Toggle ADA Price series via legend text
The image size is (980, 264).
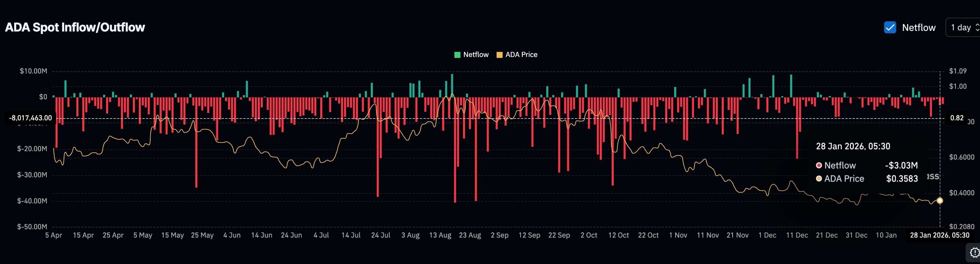point(521,55)
